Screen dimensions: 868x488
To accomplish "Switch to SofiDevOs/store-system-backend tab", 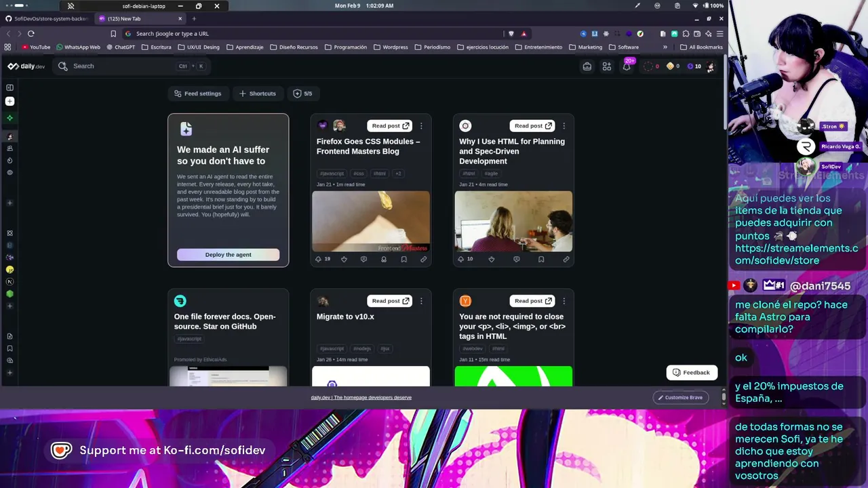I will (x=46, y=18).
